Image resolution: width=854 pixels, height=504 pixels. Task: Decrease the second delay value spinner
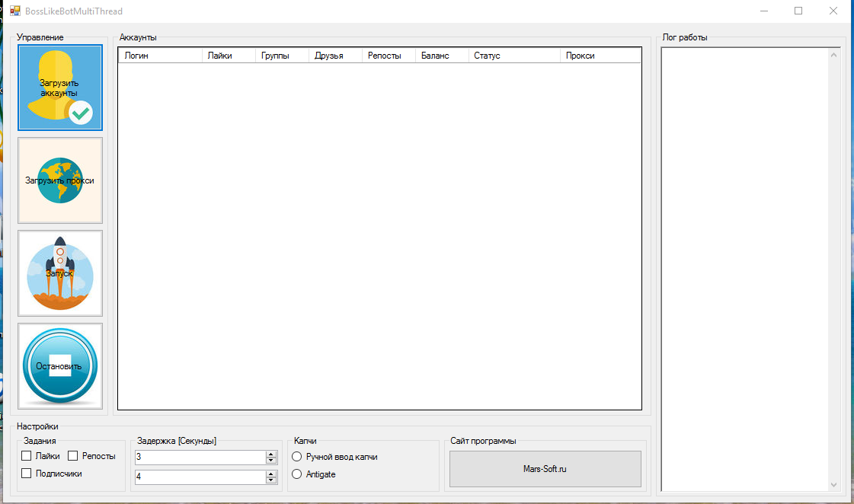(x=270, y=480)
